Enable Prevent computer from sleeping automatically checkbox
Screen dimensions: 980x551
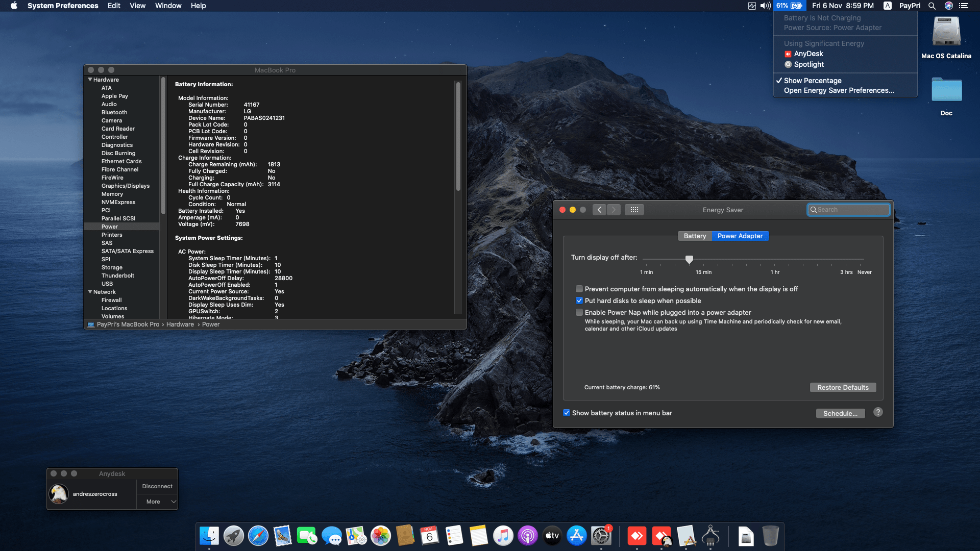coord(579,289)
